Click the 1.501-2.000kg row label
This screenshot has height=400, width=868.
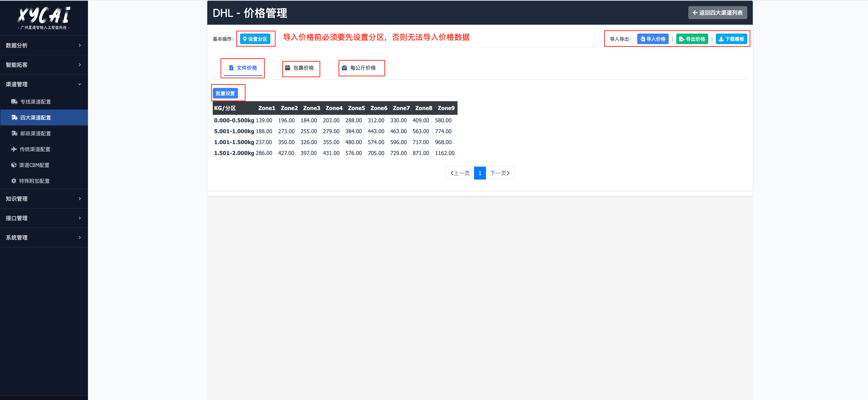tap(234, 153)
